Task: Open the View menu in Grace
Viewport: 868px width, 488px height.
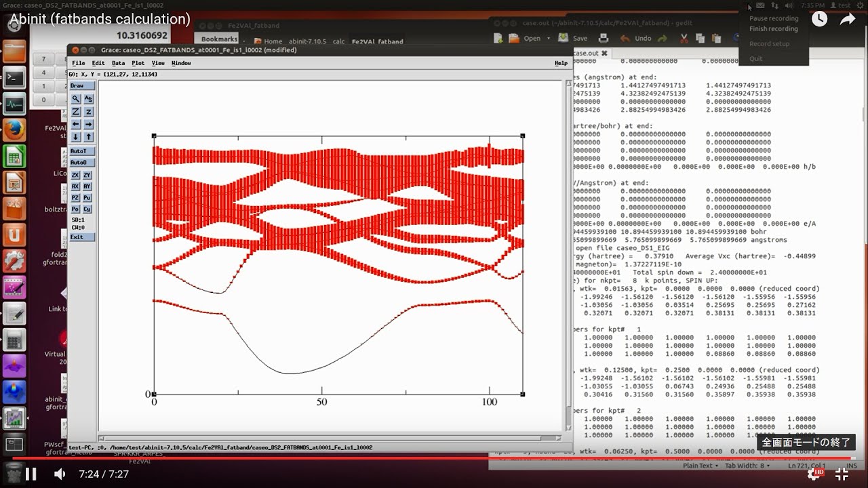Action: [x=158, y=63]
